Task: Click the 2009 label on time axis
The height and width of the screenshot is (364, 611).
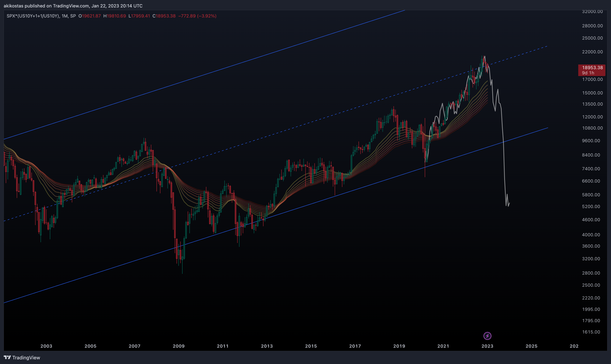Action: tap(179, 346)
